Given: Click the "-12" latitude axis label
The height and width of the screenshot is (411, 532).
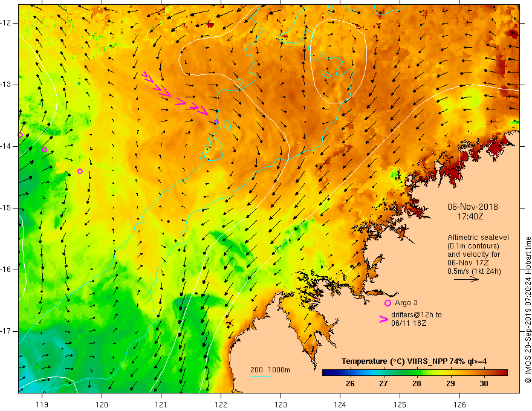Looking at the screenshot, I should pos(6,23).
